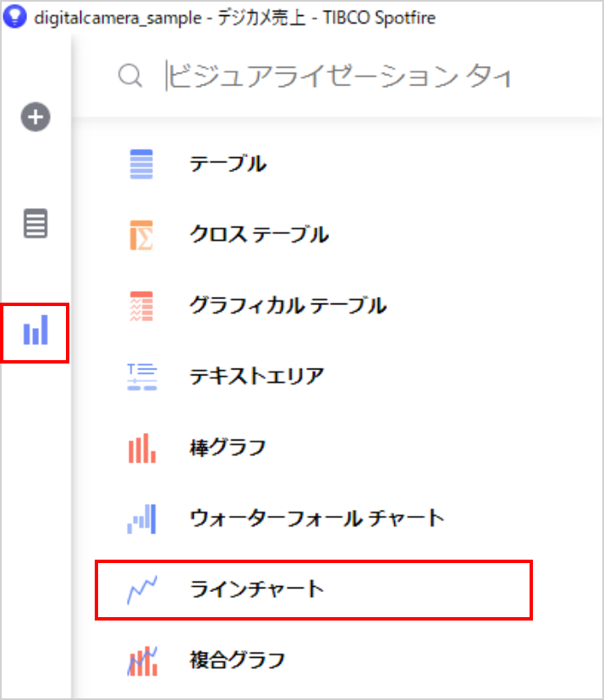Click the plus add-data sidebar icon

pyautogui.click(x=36, y=117)
